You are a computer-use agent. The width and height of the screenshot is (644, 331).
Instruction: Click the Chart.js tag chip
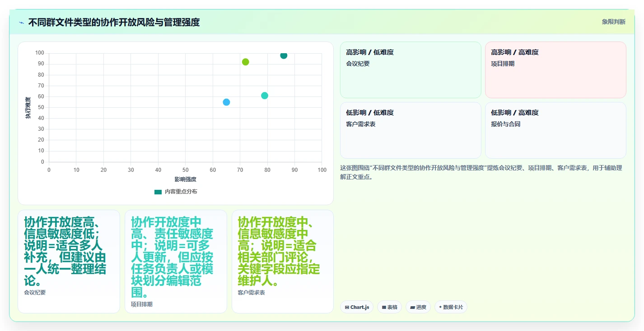point(357,307)
